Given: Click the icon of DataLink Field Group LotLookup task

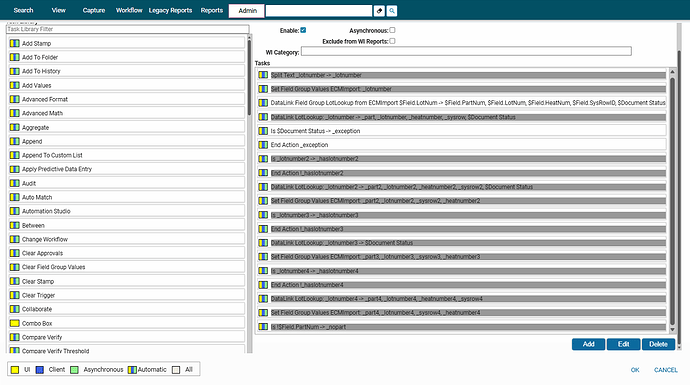Looking at the screenshot, I should pyautogui.click(x=263, y=103).
